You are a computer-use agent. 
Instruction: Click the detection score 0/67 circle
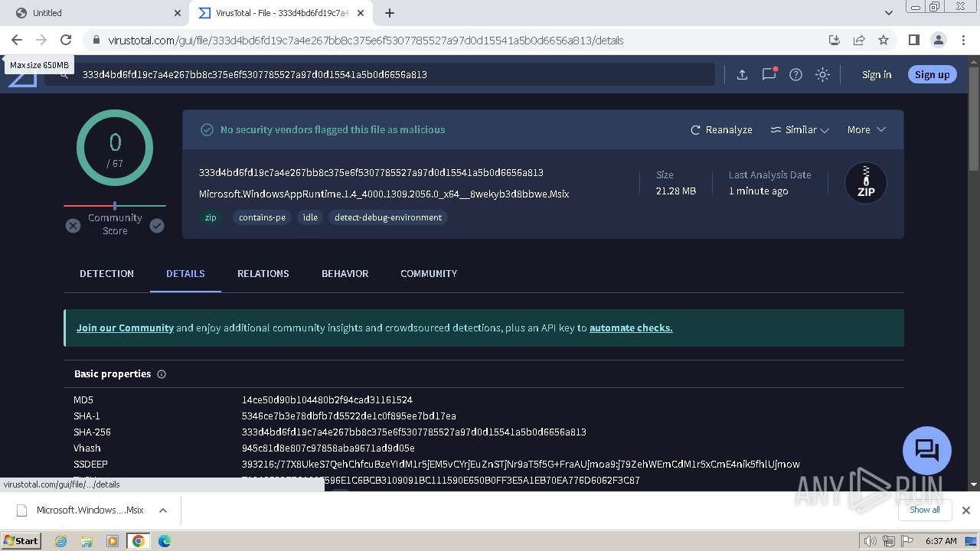[115, 148]
